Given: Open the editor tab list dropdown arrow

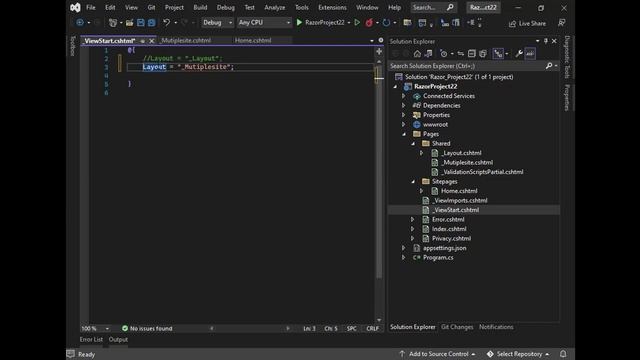Looking at the screenshot, I should tap(371, 41).
